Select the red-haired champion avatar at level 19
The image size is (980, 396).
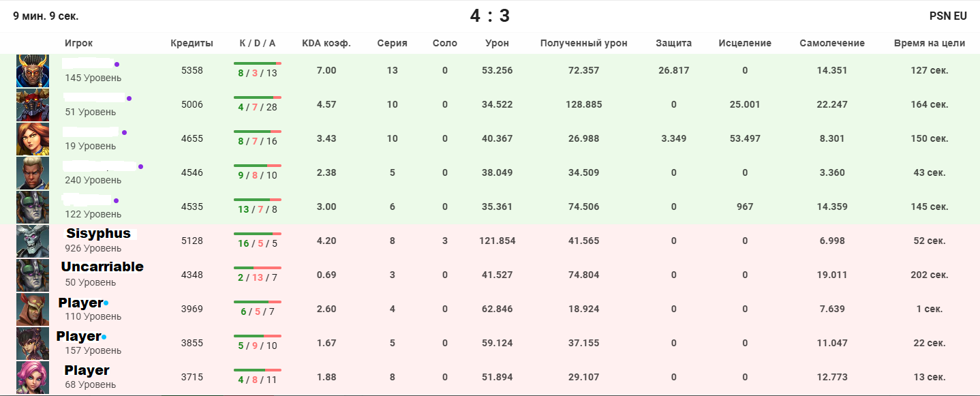[33, 139]
